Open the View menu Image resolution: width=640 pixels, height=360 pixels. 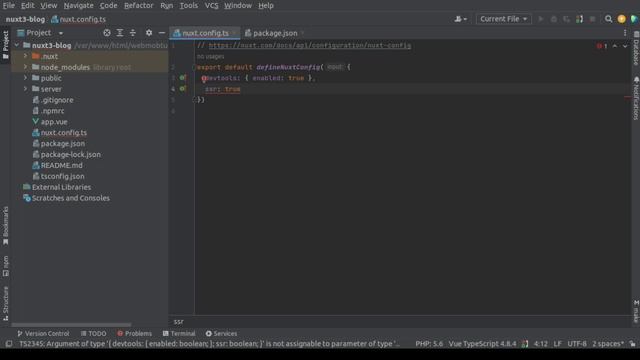pos(49,6)
